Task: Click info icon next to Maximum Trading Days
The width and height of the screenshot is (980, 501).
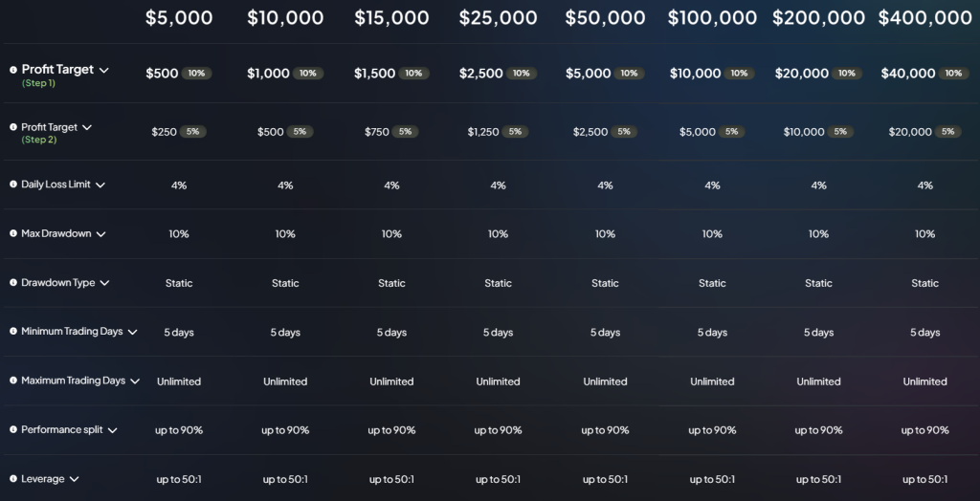Action: 13,381
